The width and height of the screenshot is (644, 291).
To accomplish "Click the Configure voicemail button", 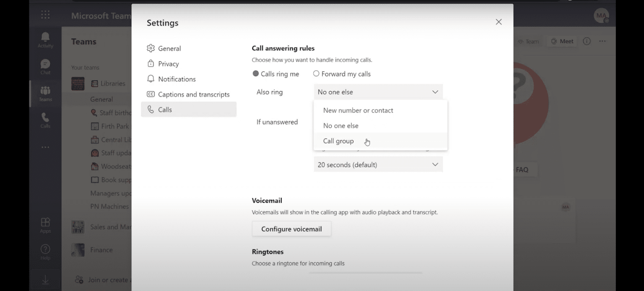I will coord(291,229).
